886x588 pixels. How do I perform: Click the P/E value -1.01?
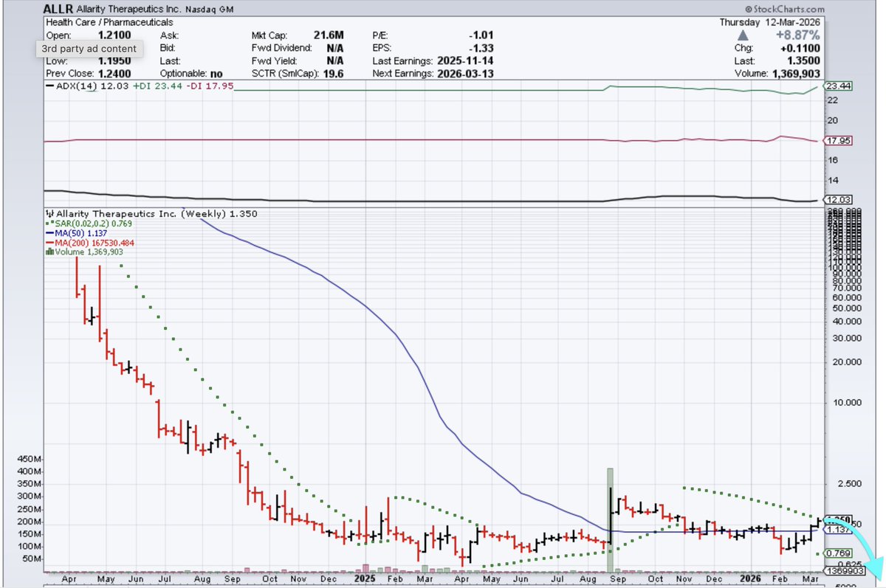pyautogui.click(x=481, y=35)
